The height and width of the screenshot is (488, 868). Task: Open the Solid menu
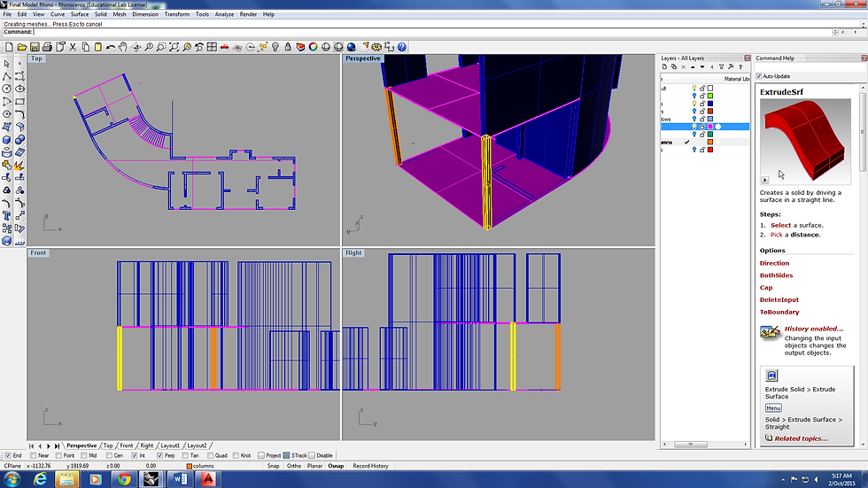(x=101, y=14)
